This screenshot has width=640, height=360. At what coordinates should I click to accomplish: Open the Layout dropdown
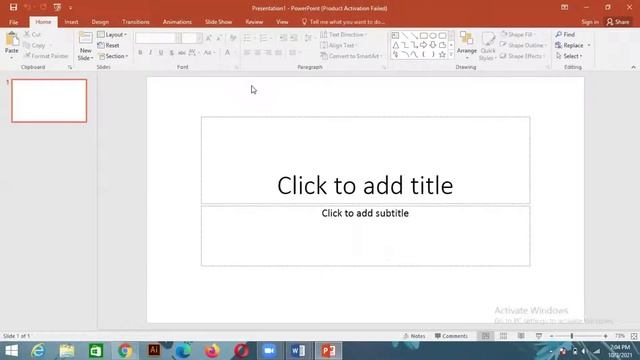click(x=112, y=35)
